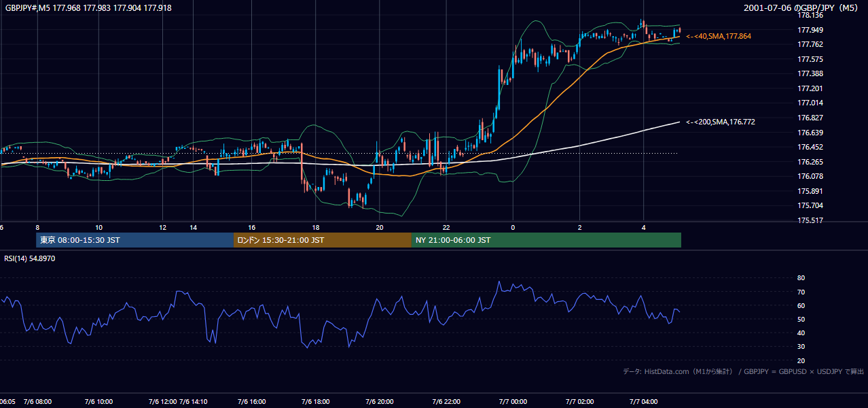Click the RSI scale value 50

pos(801,319)
